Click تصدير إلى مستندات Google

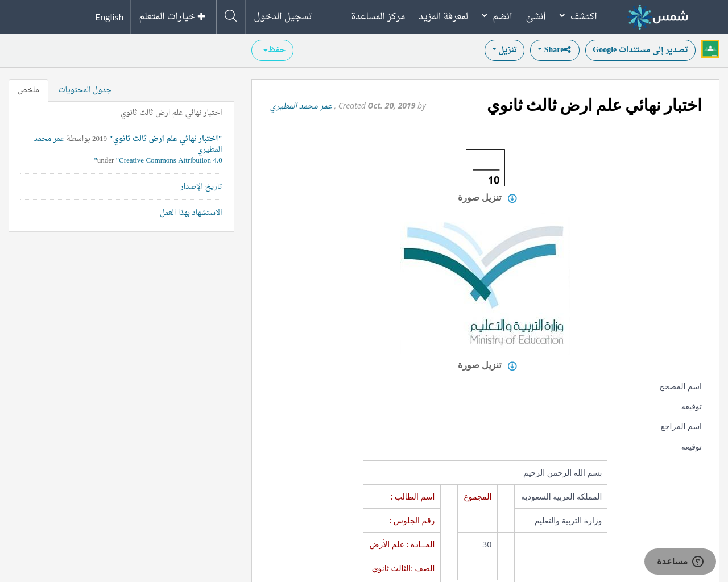point(640,49)
